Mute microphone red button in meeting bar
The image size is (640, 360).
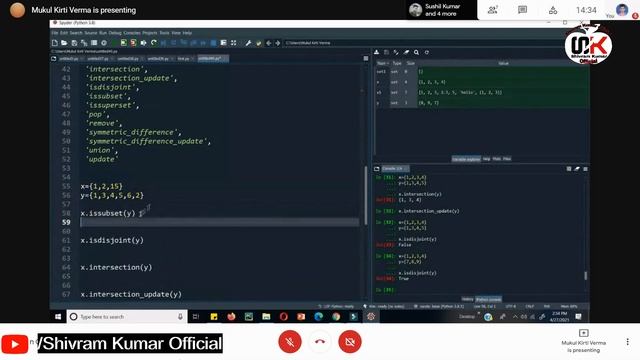(x=290, y=342)
